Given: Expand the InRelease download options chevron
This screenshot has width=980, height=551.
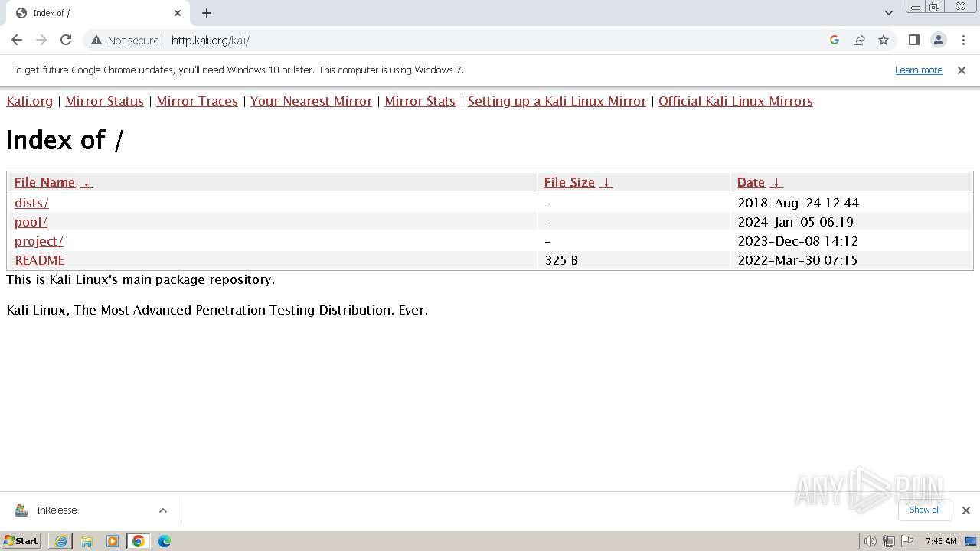Looking at the screenshot, I should coord(163,510).
